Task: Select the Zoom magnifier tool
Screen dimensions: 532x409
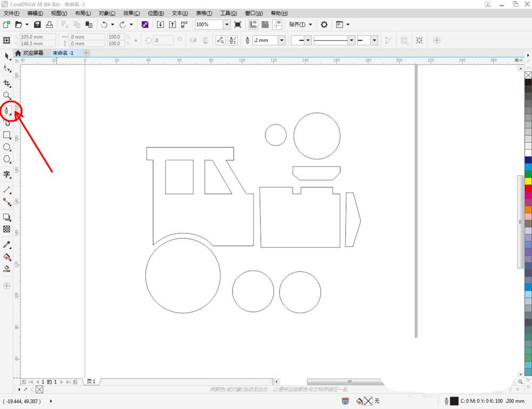Action: 7,96
